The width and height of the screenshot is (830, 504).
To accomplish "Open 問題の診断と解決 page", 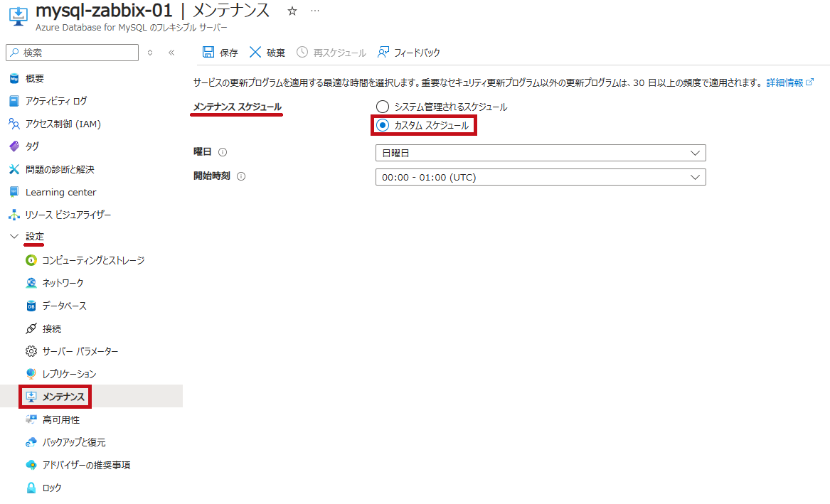I will pyautogui.click(x=60, y=169).
